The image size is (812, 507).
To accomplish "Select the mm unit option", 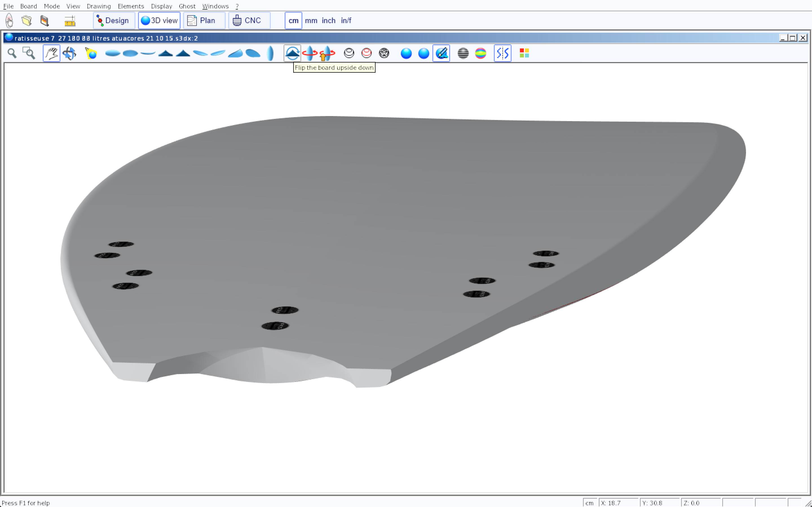I will click(311, 21).
